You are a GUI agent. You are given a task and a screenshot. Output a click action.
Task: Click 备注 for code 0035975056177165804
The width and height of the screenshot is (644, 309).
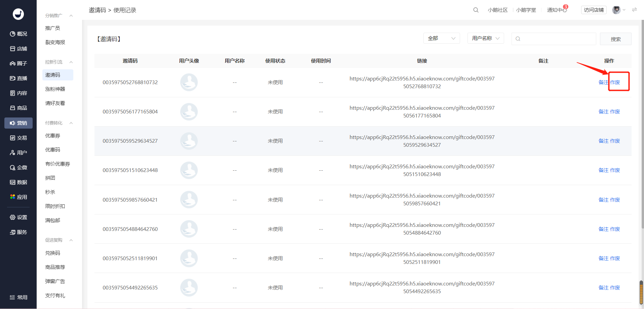[x=604, y=111]
